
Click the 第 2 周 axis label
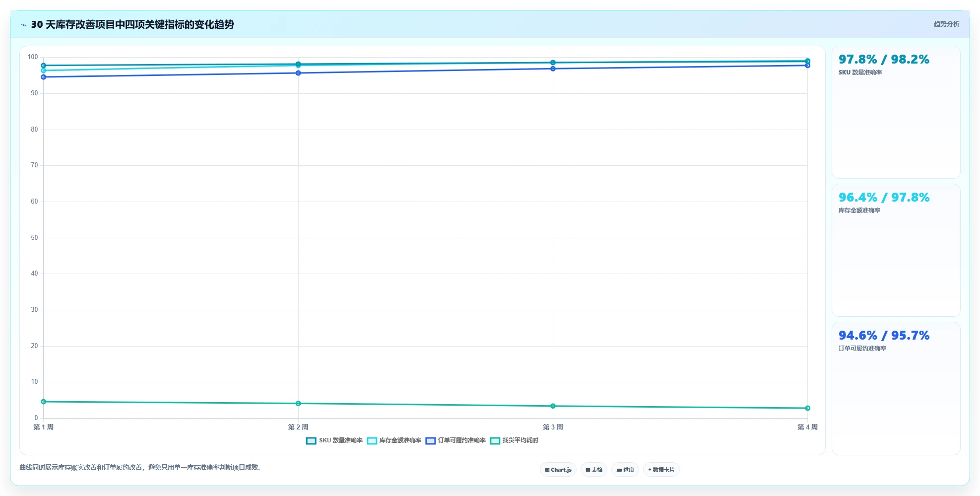[x=298, y=427]
